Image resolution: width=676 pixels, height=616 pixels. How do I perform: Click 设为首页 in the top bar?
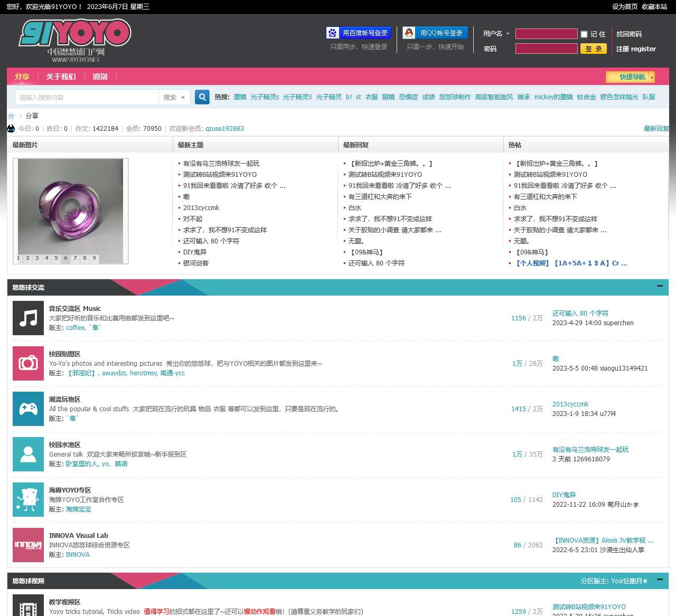tap(625, 7)
